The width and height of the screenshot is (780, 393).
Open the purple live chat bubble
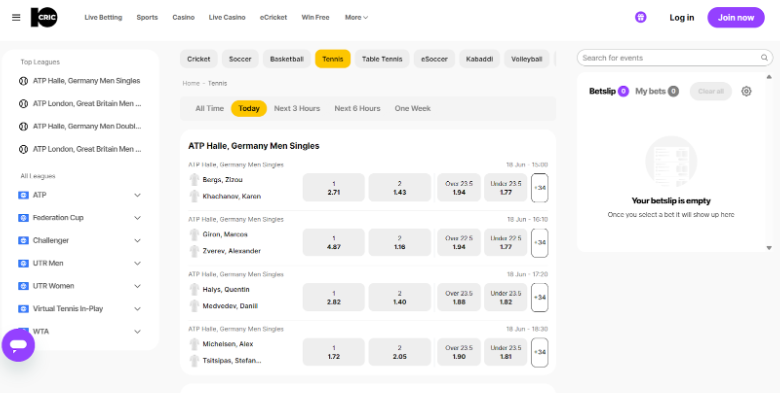click(x=18, y=345)
